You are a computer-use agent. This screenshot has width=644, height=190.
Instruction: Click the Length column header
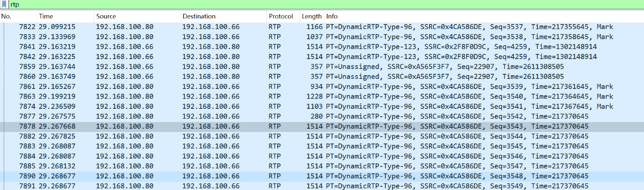312,17
